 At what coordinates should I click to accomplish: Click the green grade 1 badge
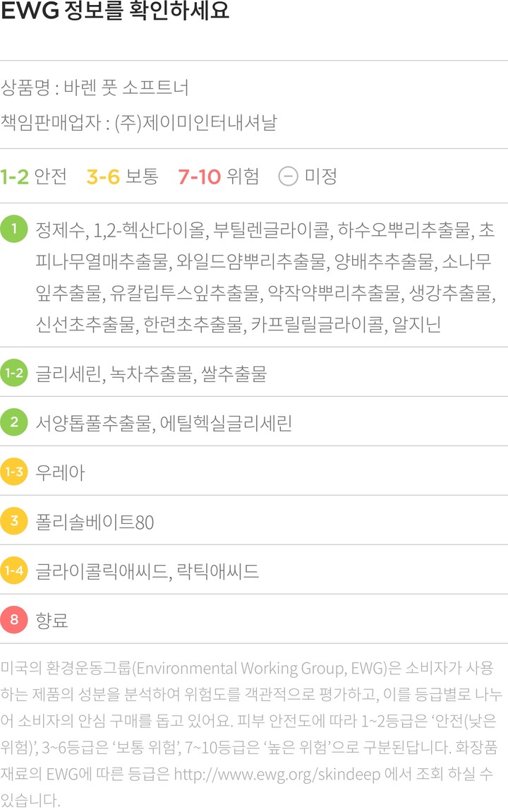[14, 229]
